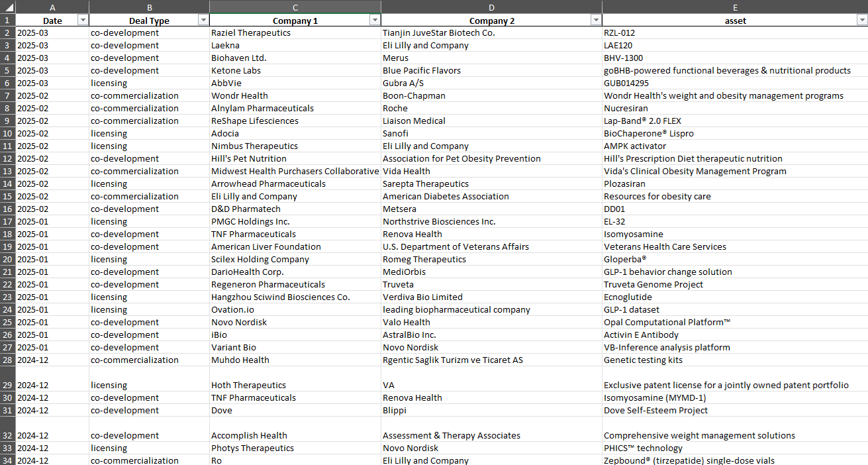The image size is (868, 465).
Task: Click the Gubra A/S cell
Action: click(x=491, y=83)
